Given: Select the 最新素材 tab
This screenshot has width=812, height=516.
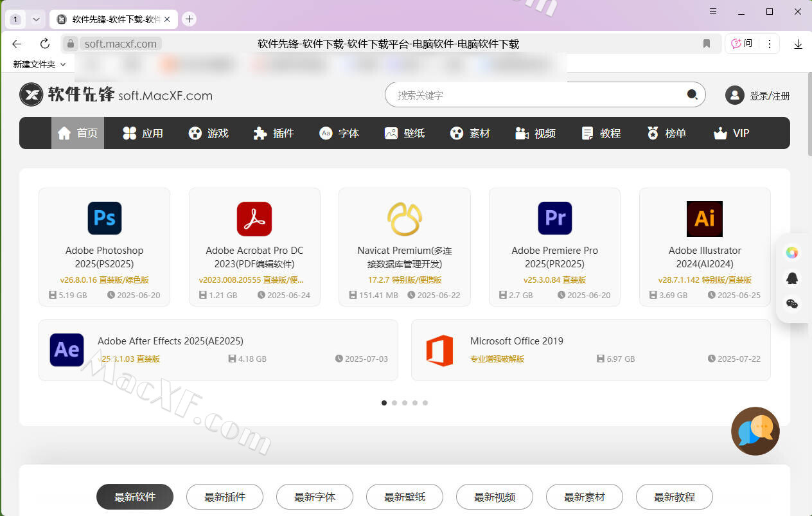Looking at the screenshot, I should pos(585,497).
